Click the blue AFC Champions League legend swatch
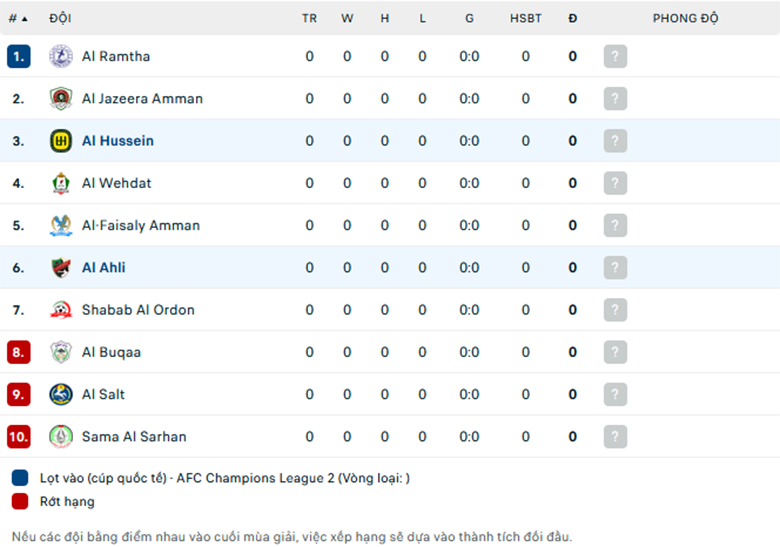The image size is (780, 547). point(20,477)
